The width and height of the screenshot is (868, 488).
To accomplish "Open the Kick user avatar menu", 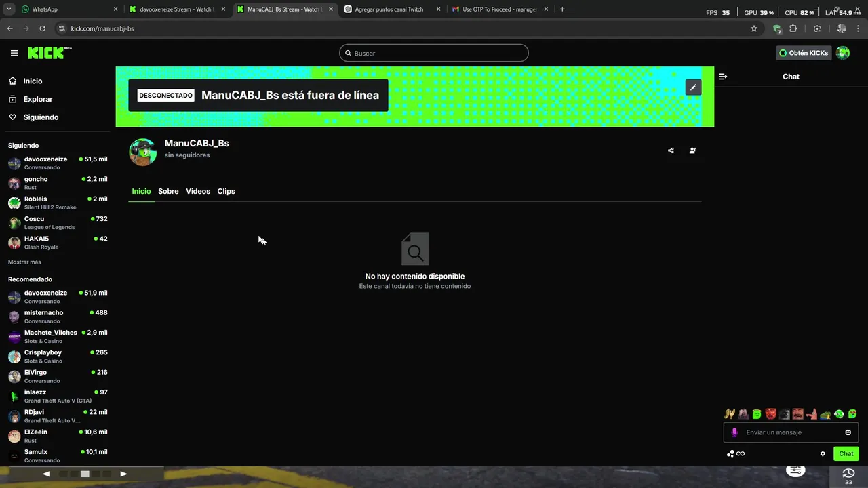I will click(x=843, y=53).
